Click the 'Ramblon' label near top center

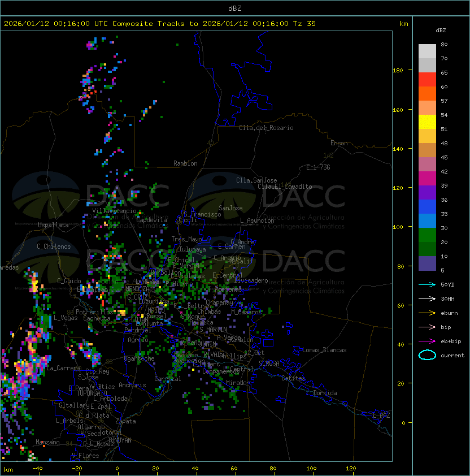tap(185, 163)
